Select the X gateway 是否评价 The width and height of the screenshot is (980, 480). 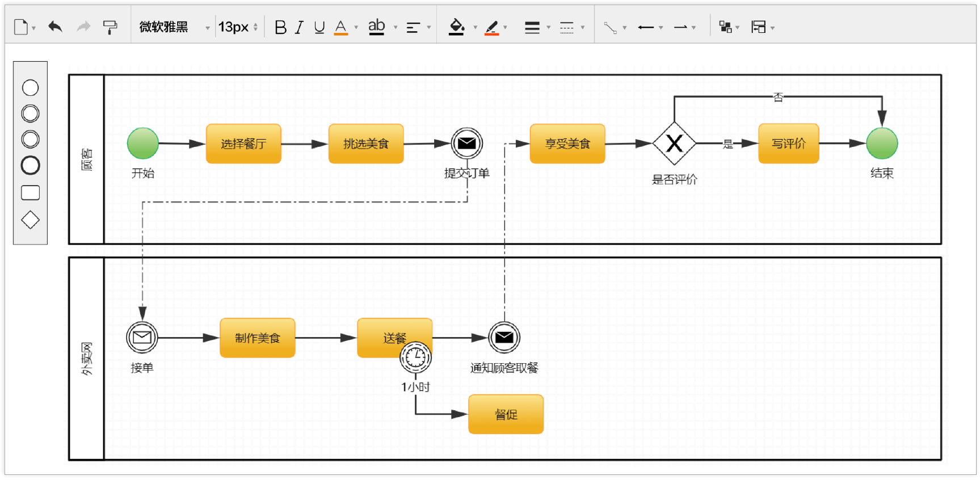point(674,144)
